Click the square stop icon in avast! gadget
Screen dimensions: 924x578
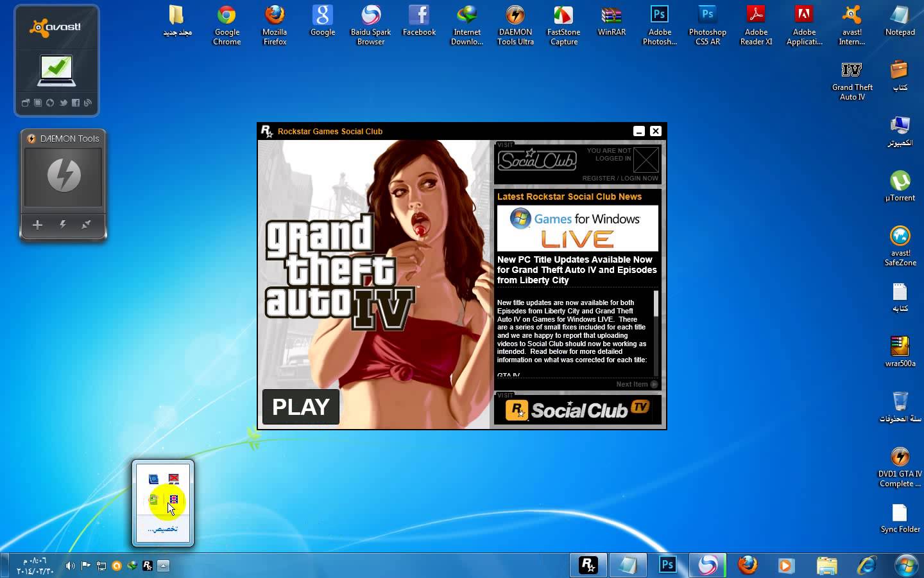[38, 103]
